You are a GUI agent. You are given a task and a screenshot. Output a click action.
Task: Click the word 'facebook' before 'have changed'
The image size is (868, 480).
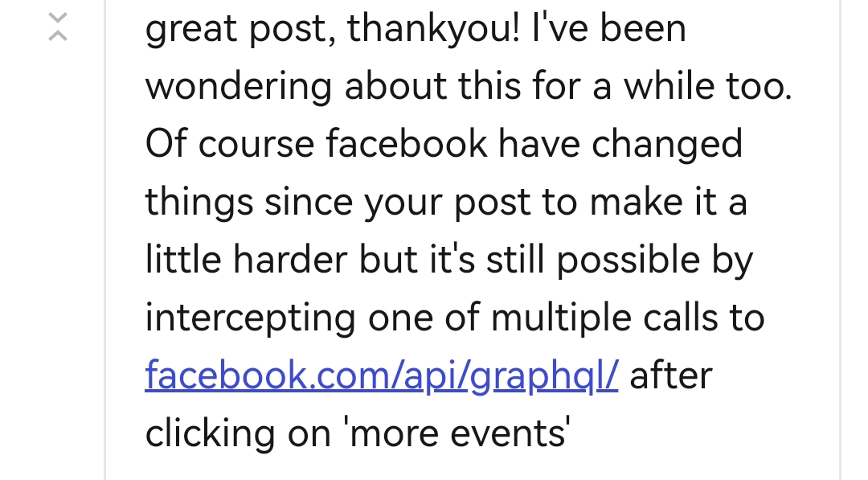click(407, 143)
